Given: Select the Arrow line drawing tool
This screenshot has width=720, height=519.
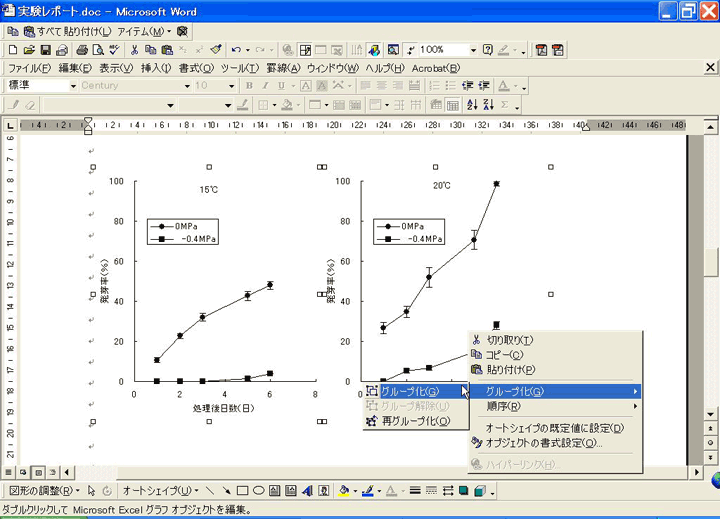Looking at the screenshot, I should (226, 491).
